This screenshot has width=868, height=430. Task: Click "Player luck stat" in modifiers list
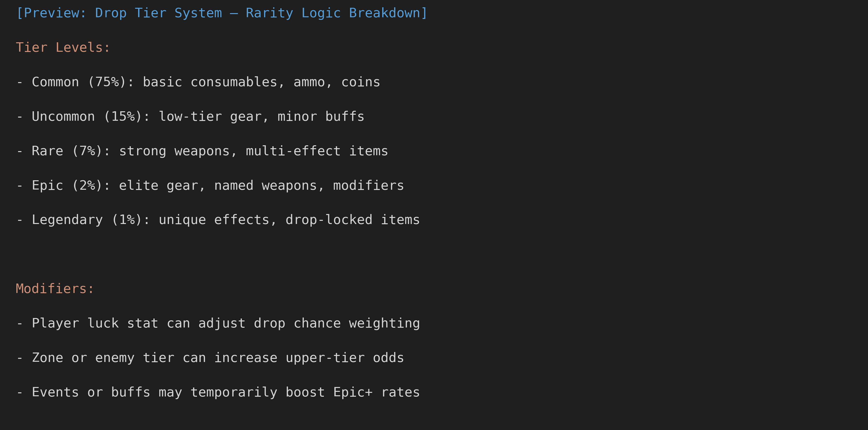pyautogui.click(x=95, y=323)
